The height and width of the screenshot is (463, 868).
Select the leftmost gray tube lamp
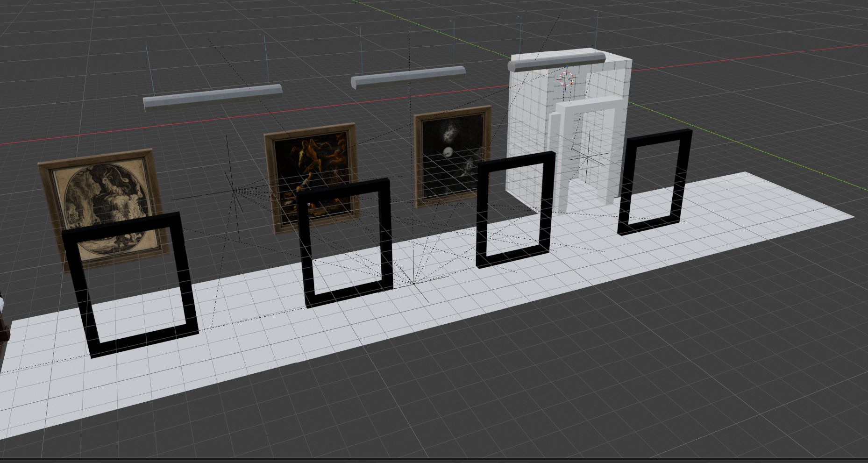click(213, 97)
